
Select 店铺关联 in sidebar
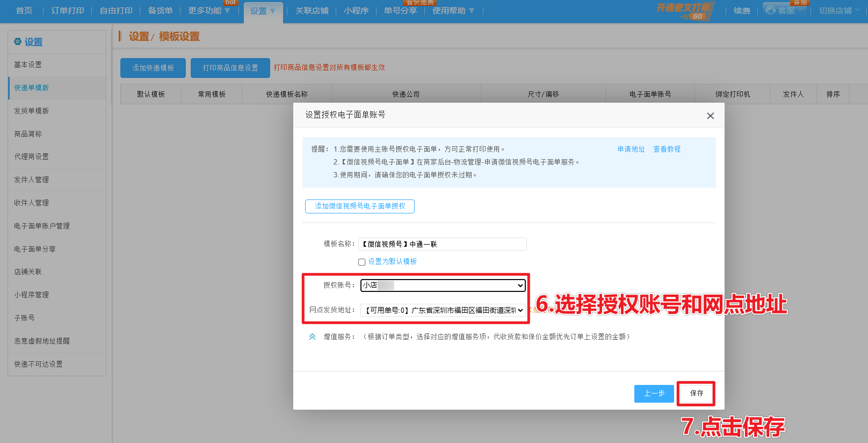(x=57, y=271)
